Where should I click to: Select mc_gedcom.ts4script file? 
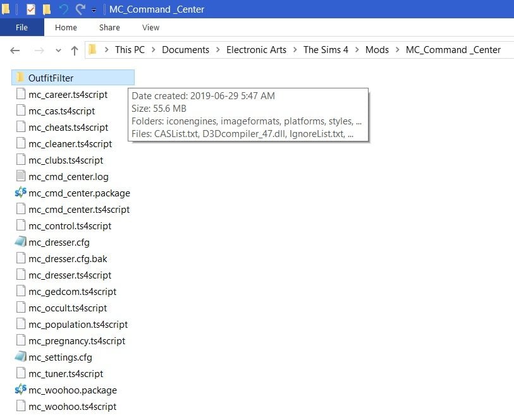coord(73,292)
